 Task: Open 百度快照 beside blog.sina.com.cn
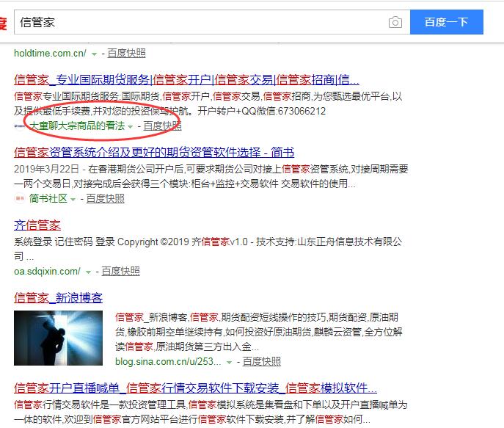tap(261, 362)
